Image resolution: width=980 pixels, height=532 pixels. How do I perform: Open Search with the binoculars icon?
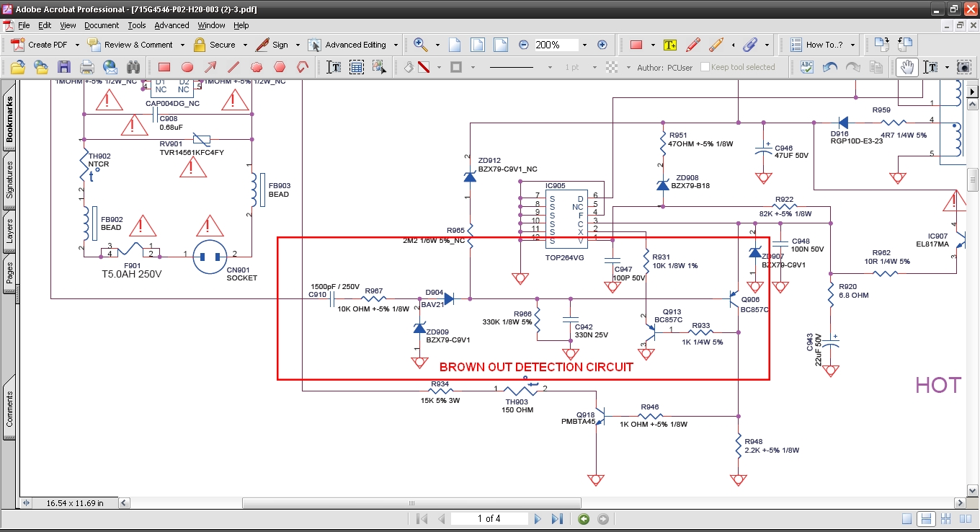pyautogui.click(x=133, y=67)
